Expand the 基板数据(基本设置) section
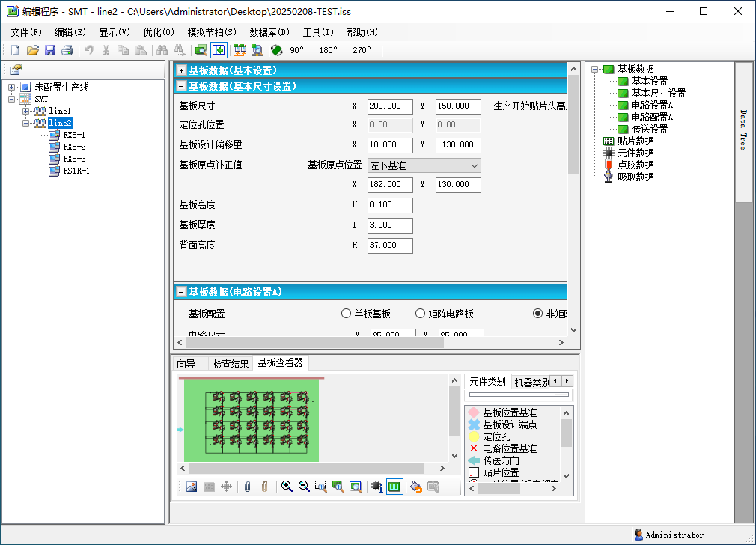756x545 pixels. click(181, 70)
